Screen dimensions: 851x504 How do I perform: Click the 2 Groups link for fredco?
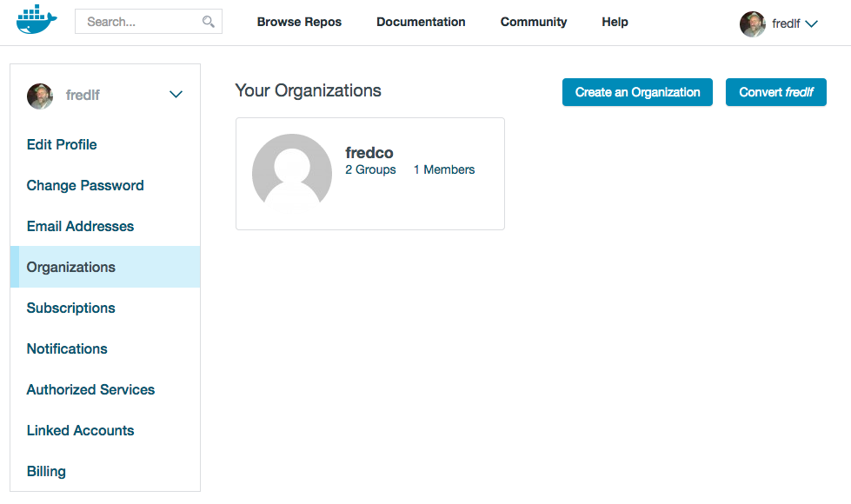[370, 169]
